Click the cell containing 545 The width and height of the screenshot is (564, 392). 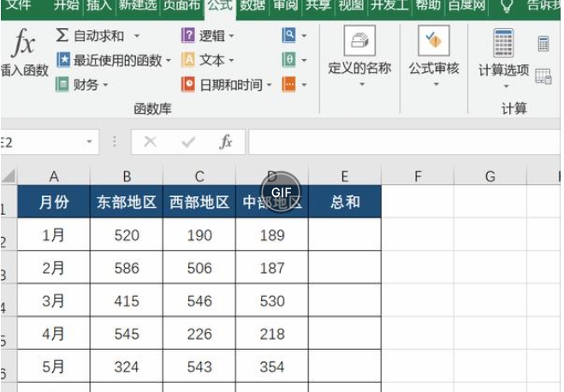(127, 334)
